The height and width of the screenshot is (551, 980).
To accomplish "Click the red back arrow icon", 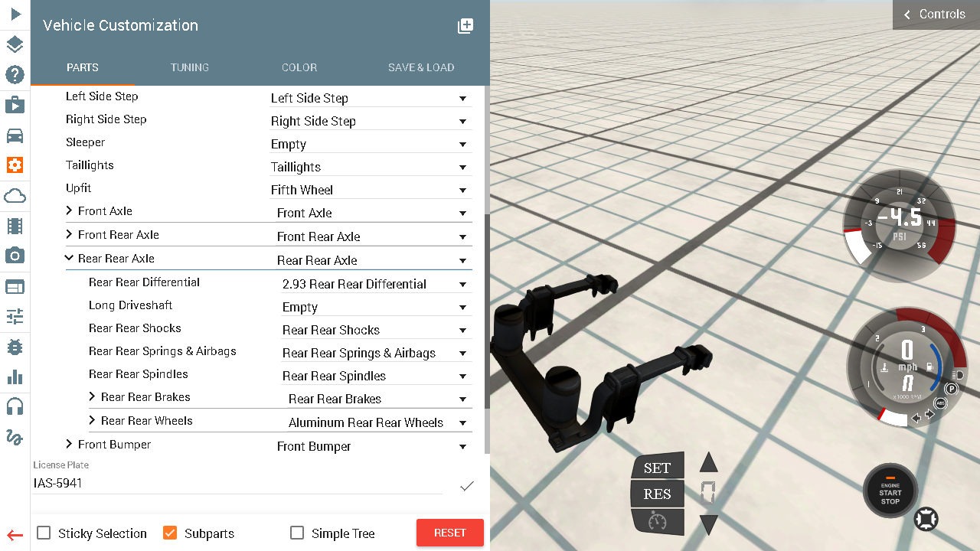I will click(x=15, y=535).
